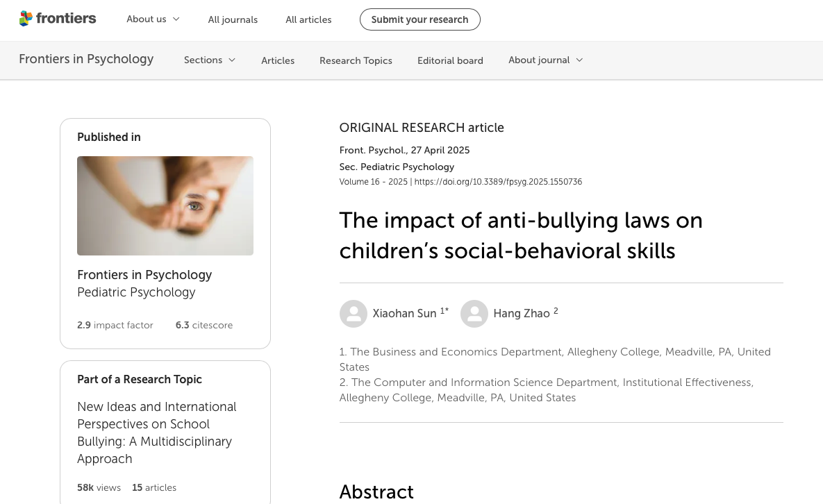This screenshot has width=823, height=504.
Task: Open Xiaohan Sun author name
Action: (405, 314)
